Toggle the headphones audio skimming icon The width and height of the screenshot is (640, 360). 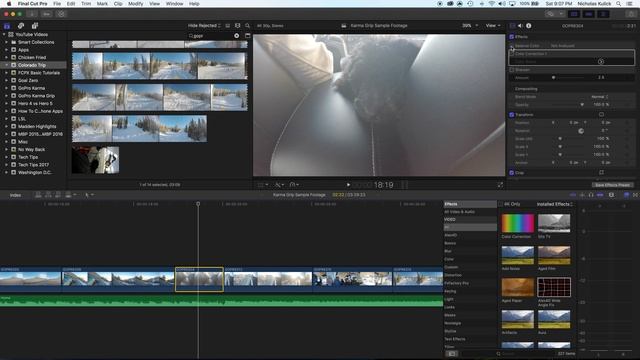click(591, 195)
